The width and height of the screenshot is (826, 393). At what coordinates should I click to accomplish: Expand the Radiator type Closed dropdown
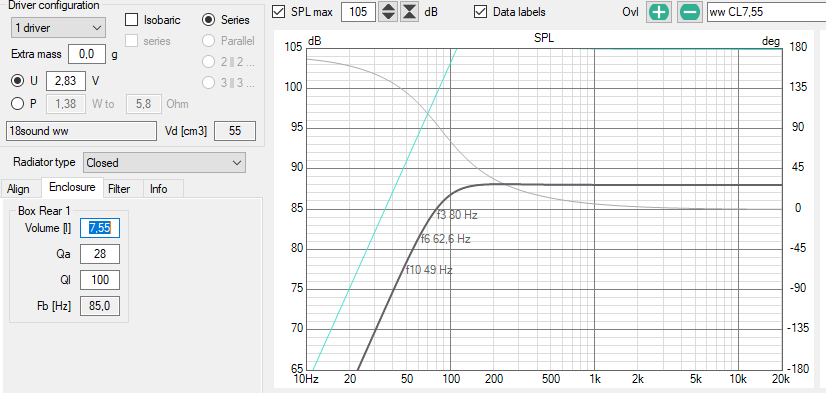pyautogui.click(x=164, y=163)
